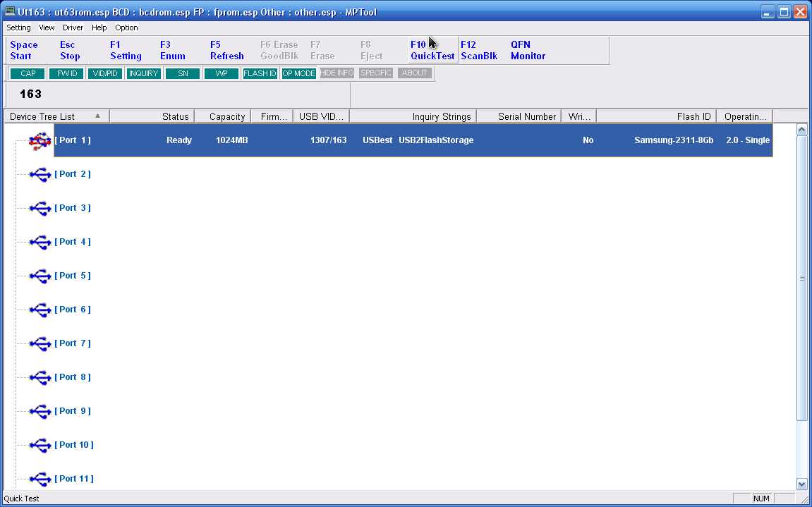The width and height of the screenshot is (812, 507).
Task: Toggle the FLASH ID column button
Action: tap(260, 73)
